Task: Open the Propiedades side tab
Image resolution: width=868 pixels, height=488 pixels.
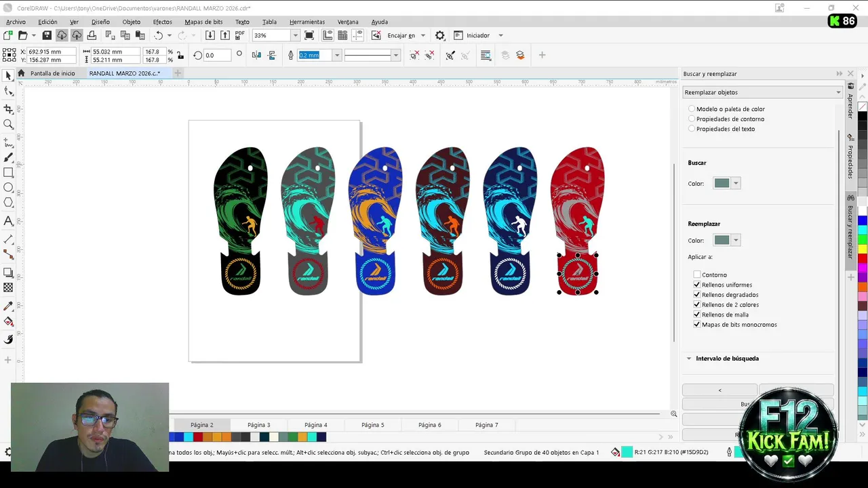Action: 850,158
